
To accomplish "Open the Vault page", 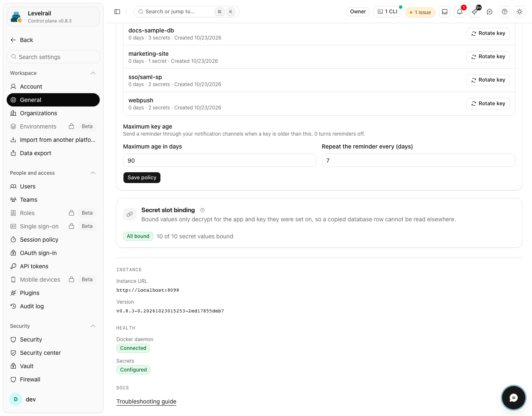I will tap(53, 366).
